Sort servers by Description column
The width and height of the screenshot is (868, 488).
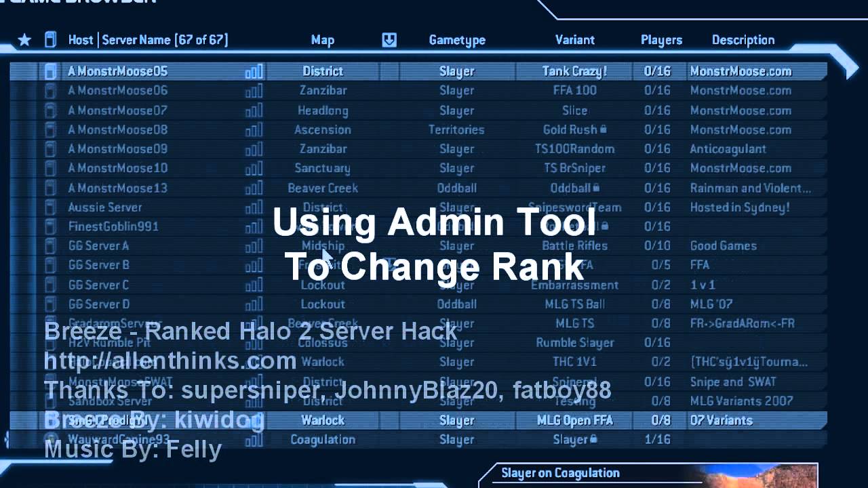(x=743, y=40)
